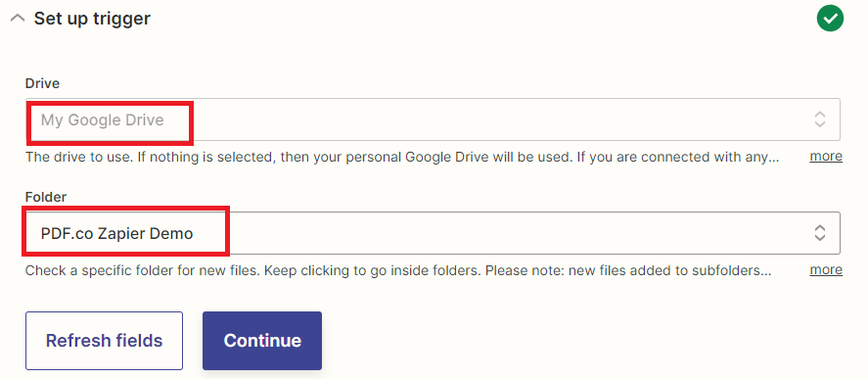The width and height of the screenshot is (868, 379).
Task: Click the Drive field up-down arrows icon
Action: 820,119
